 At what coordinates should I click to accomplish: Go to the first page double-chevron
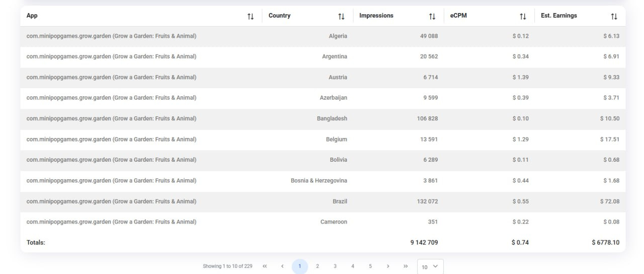(265, 266)
